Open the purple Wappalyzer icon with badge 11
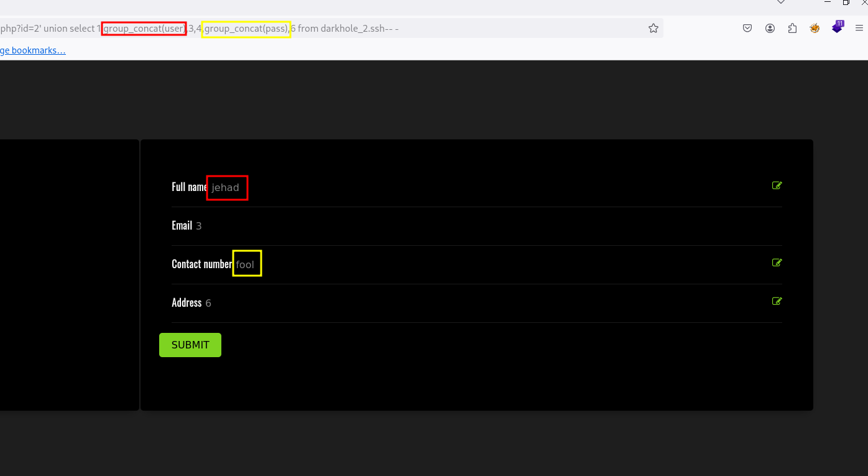868x476 pixels. [838, 27]
